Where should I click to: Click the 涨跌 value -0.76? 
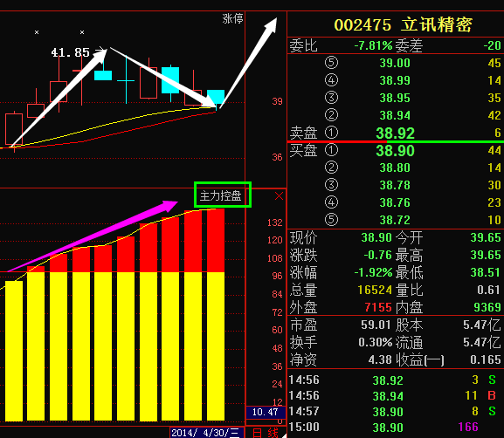377,255
